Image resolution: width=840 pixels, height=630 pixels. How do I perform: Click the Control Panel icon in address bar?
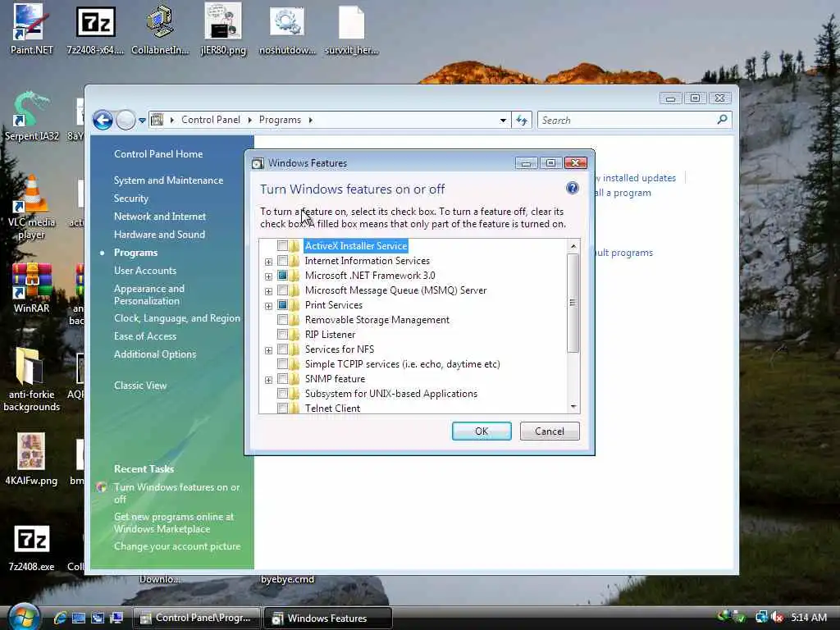(x=157, y=120)
